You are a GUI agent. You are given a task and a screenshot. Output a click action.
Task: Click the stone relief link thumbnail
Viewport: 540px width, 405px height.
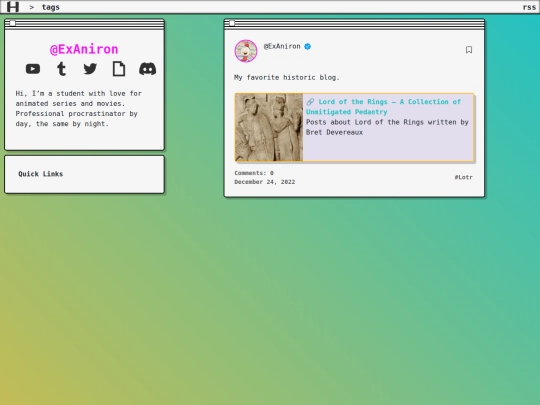269,127
